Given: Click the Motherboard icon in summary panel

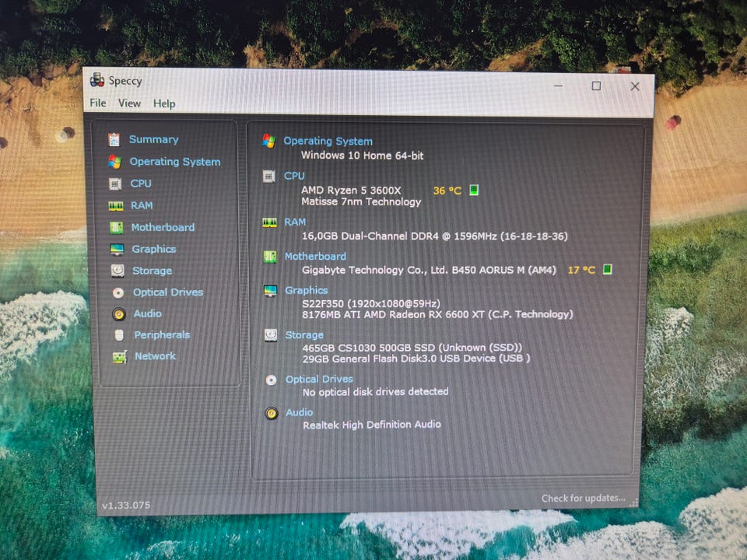Looking at the screenshot, I should point(270,257).
